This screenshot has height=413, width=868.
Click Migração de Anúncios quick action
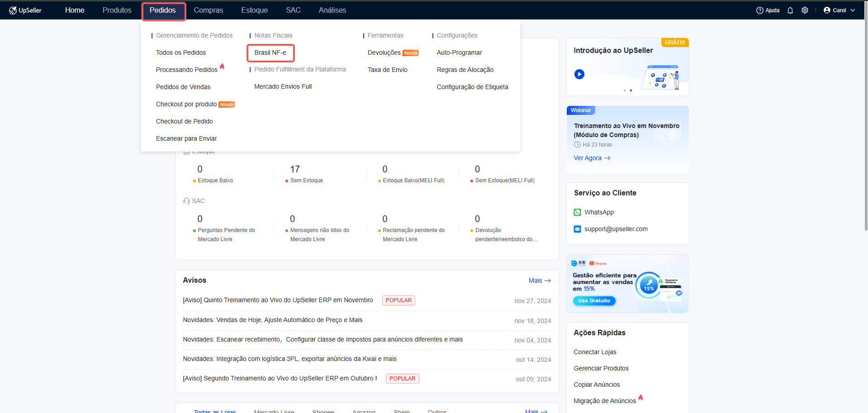tap(605, 401)
